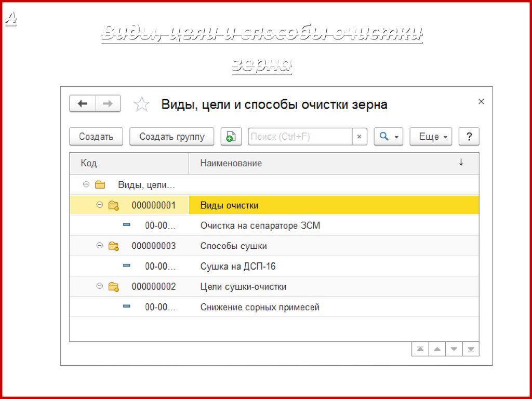Select the Способы сушки row
Viewport: 532px width, 399px height.
click(274, 246)
